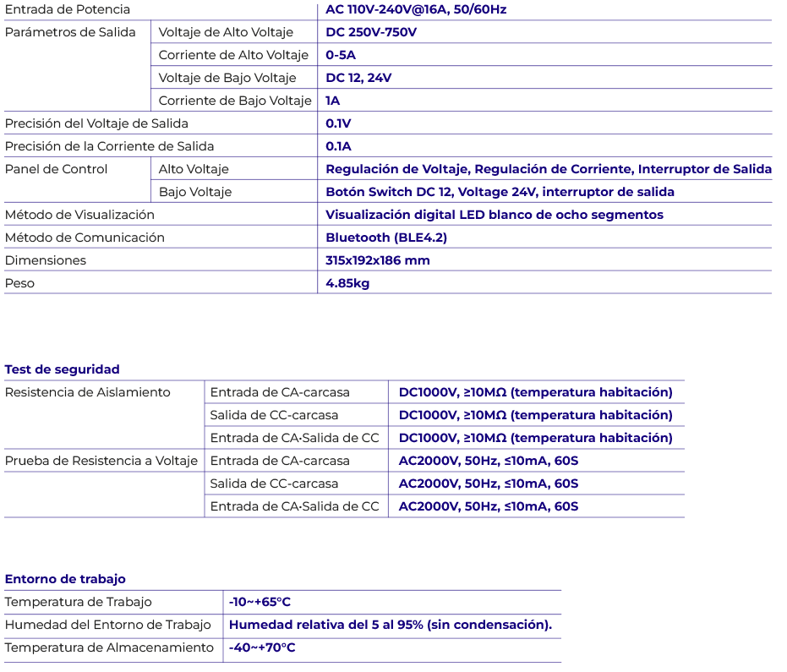Click the 'Panel de Control' label
Screen dimensions: 787x672
tap(57, 169)
